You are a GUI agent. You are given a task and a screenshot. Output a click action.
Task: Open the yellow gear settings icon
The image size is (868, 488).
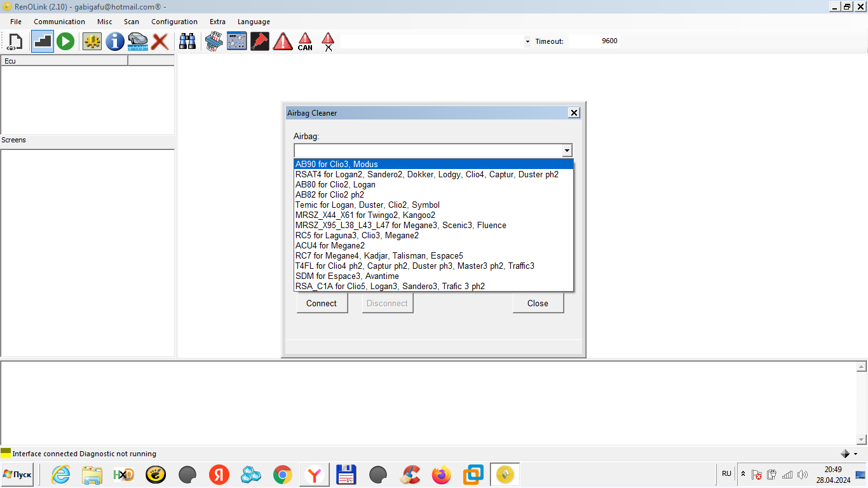point(92,42)
